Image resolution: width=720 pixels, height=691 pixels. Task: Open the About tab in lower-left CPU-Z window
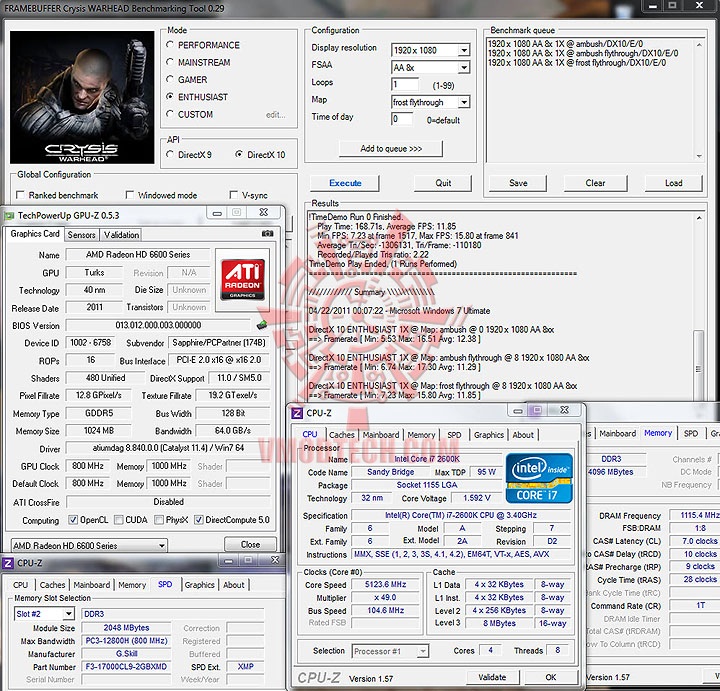point(234,585)
